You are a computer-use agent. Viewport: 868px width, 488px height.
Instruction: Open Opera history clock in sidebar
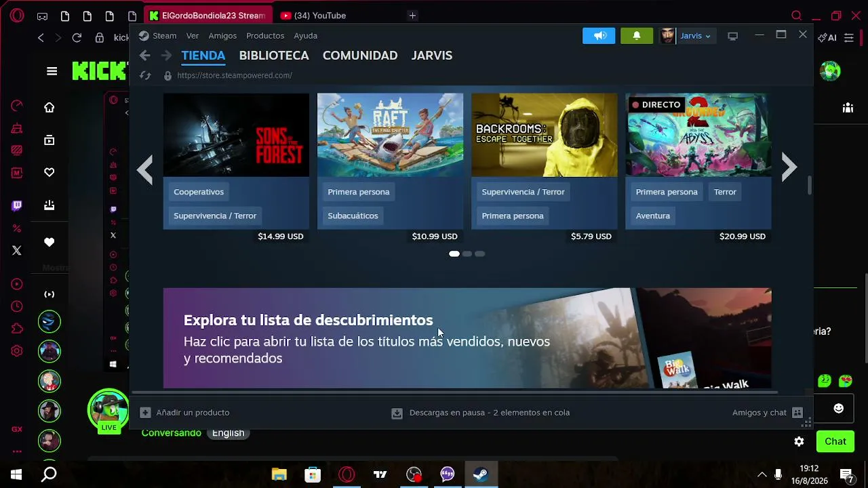17,306
